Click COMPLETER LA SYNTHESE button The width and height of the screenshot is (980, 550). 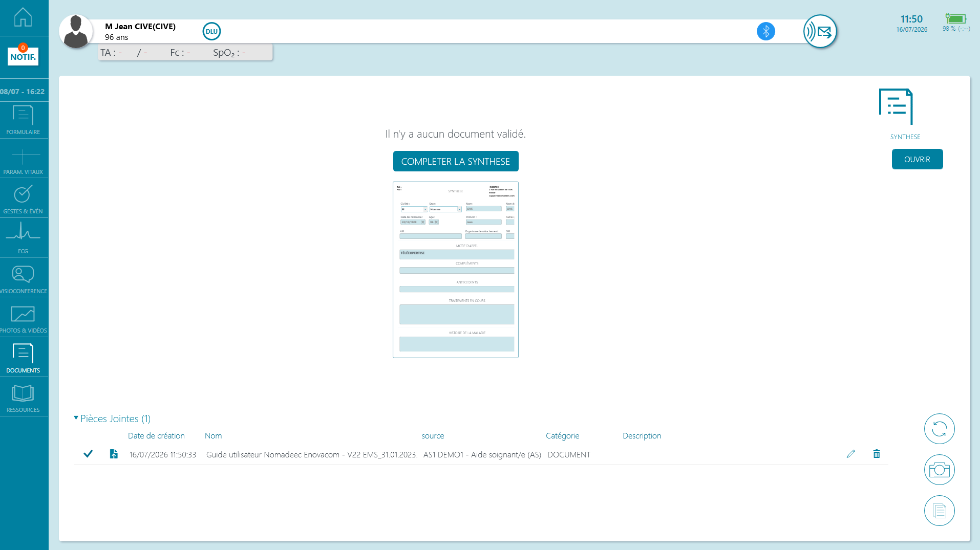tap(455, 161)
